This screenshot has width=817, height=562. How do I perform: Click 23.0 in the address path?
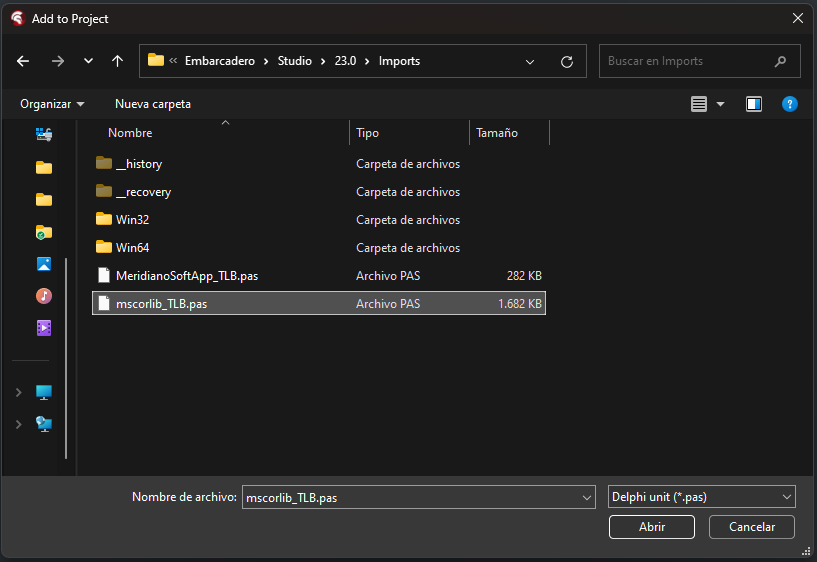pos(345,61)
